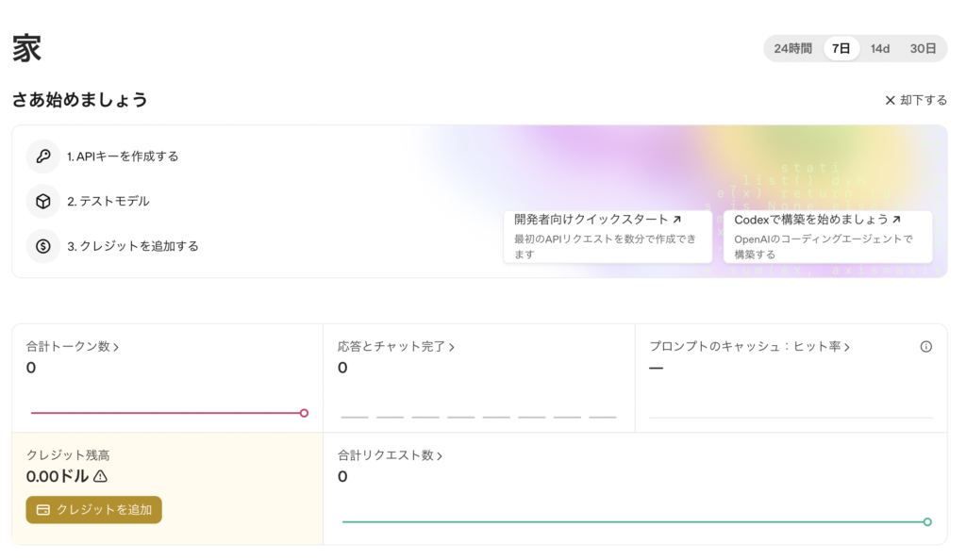
Task: Click the dash value under プロンプトのキャッシュ
Action: 657,368
